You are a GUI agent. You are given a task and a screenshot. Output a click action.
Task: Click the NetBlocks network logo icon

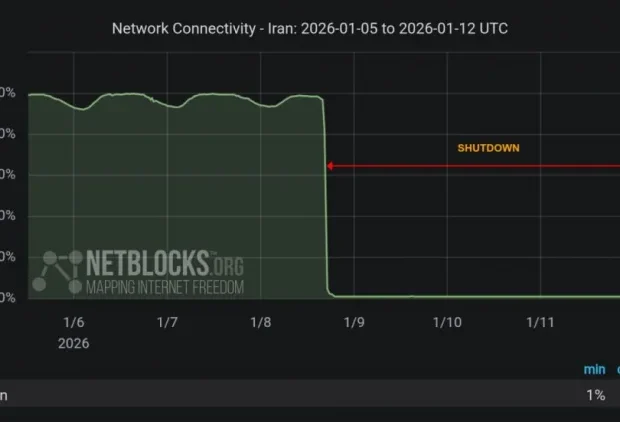61,270
